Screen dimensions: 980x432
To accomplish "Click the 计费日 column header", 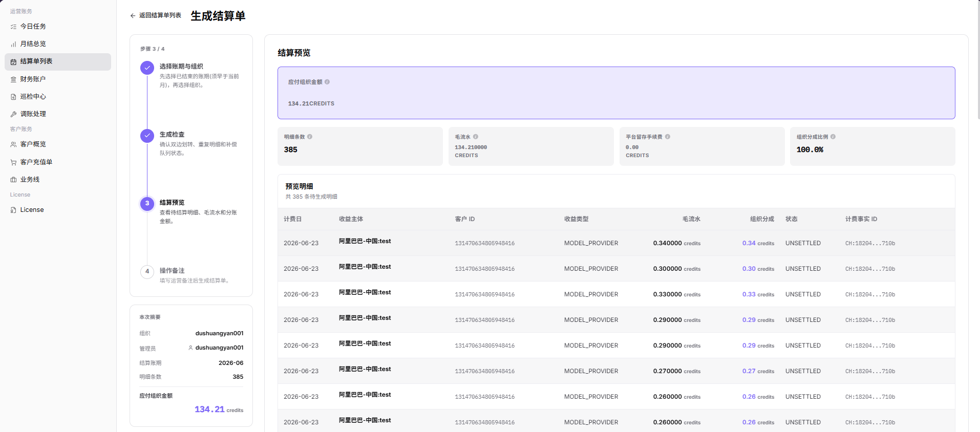I will pos(292,219).
